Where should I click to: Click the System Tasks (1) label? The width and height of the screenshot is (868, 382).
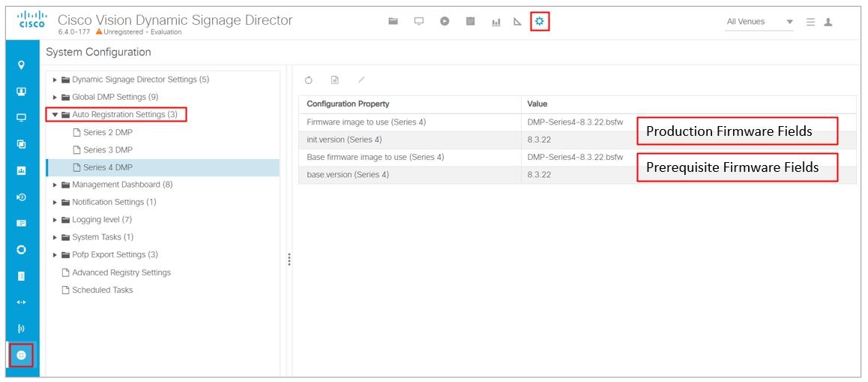pos(103,237)
